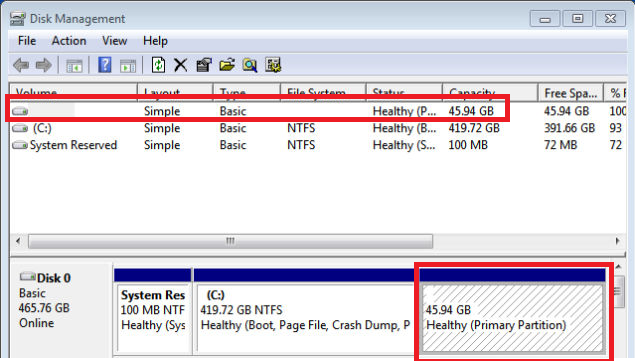
Task: Sort by the Volume column header
Action: 74,93
